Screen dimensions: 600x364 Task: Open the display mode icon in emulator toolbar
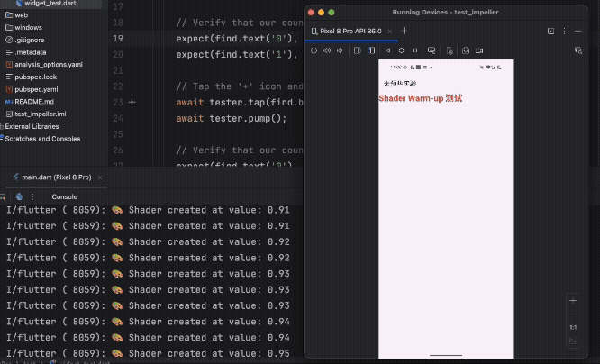[x=432, y=50]
